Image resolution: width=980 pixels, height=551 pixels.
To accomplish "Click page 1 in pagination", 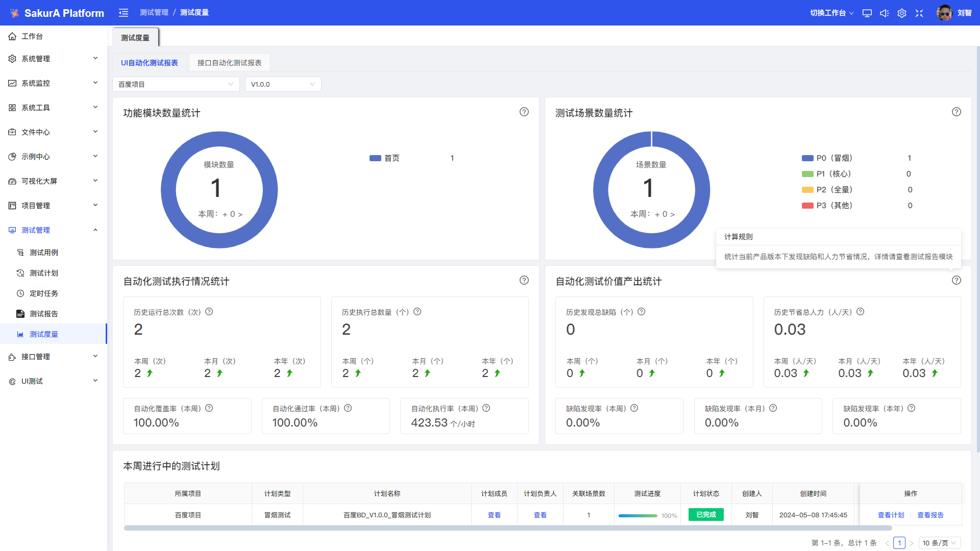I will coord(899,543).
